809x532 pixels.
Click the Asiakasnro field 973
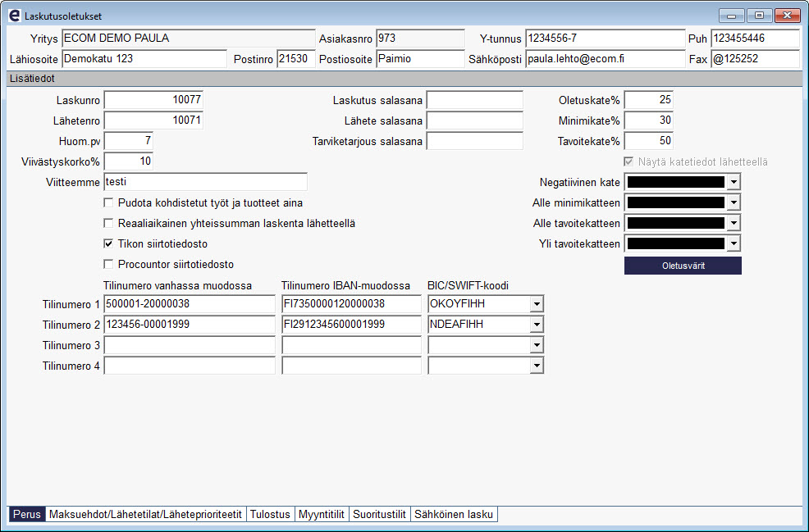coord(420,39)
